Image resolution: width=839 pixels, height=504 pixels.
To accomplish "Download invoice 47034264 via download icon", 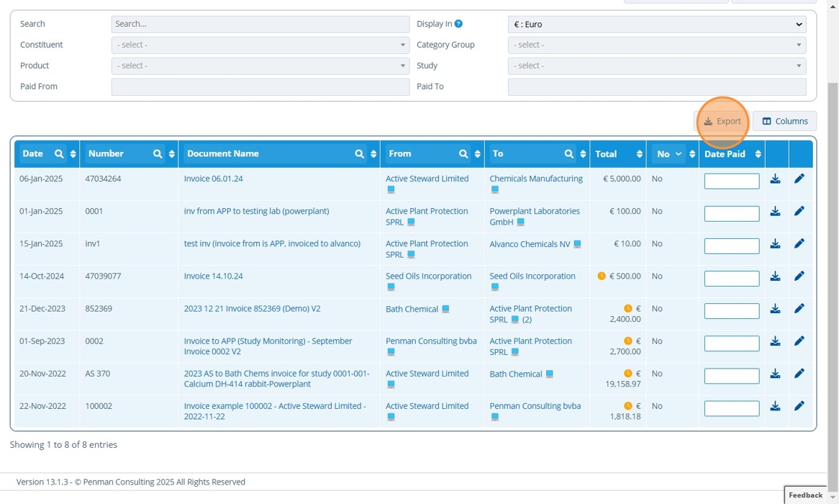I will [x=775, y=179].
